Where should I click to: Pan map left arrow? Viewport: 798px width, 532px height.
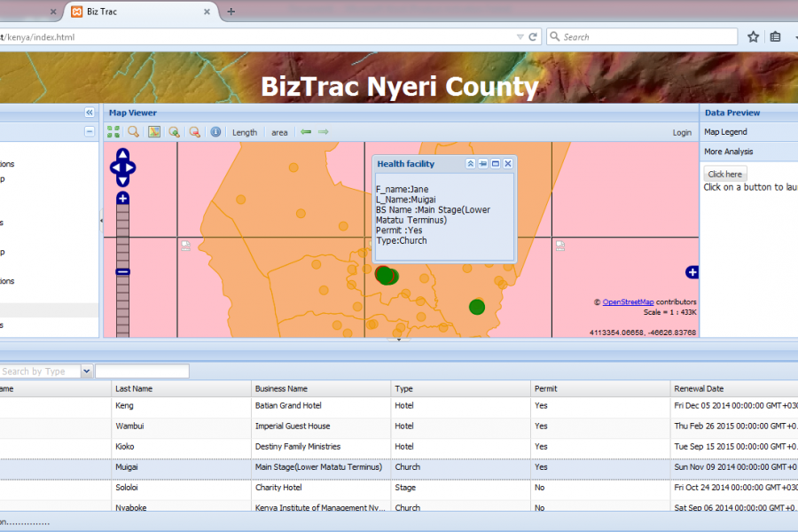click(115, 168)
